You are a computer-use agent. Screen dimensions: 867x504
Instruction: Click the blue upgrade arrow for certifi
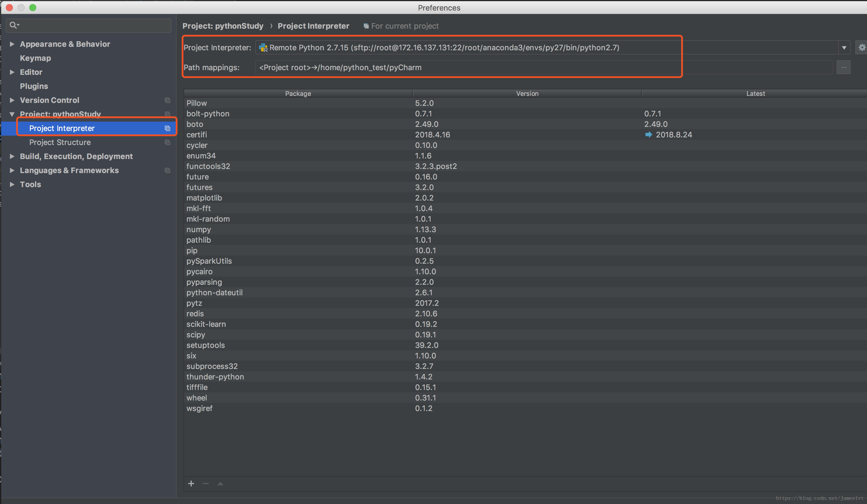click(649, 134)
